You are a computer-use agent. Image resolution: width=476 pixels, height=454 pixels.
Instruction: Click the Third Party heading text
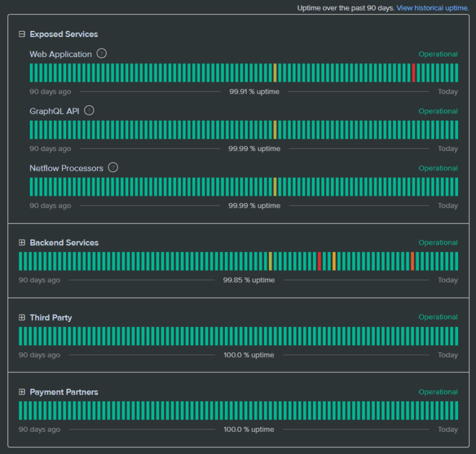point(51,318)
